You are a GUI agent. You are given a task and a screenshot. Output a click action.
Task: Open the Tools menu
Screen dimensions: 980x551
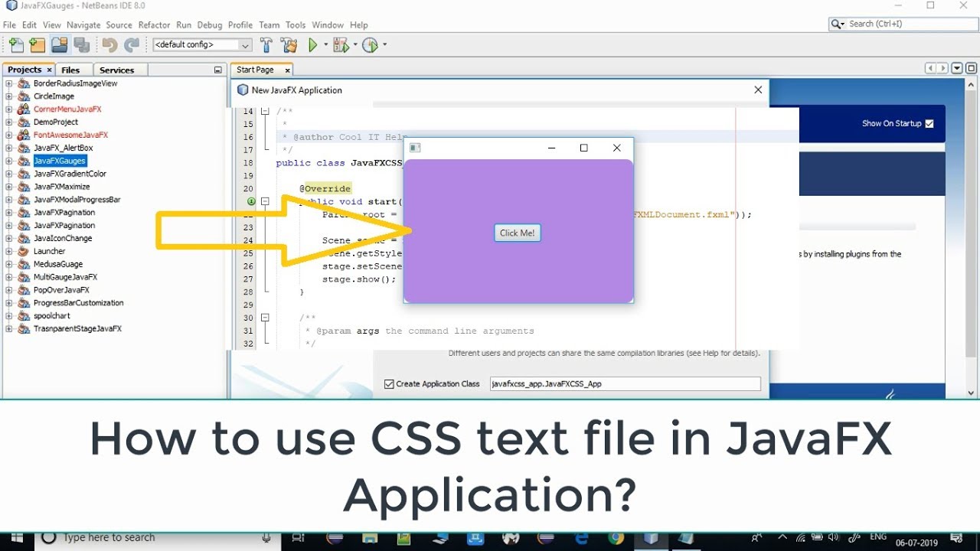(296, 25)
